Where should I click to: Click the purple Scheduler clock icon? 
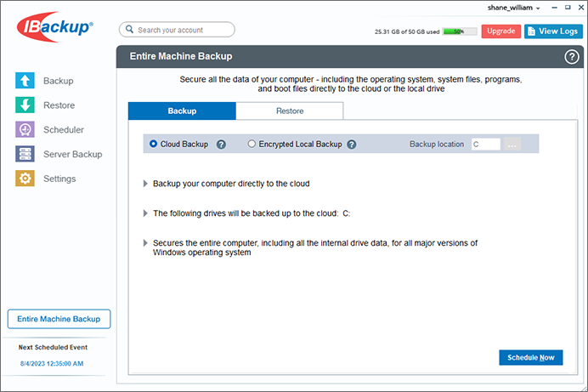[25, 129]
